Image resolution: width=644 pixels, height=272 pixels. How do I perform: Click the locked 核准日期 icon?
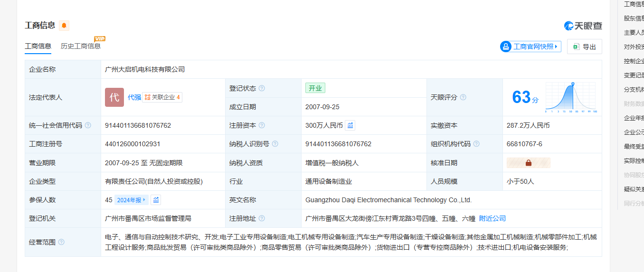pyautogui.click(x=528, y=163)
